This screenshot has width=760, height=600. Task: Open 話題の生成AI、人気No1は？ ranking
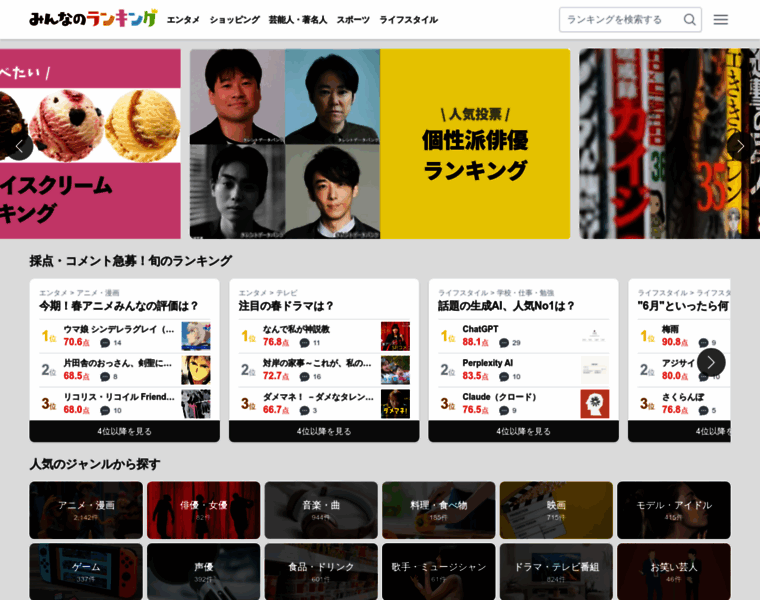pyautogui.click(x=506, y=306)
